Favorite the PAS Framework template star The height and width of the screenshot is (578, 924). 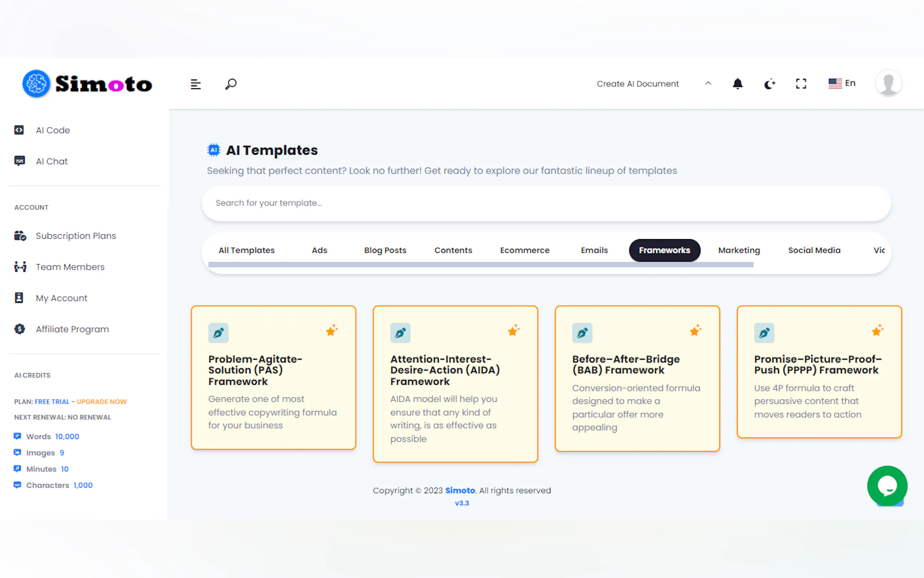tap(331, 330)
